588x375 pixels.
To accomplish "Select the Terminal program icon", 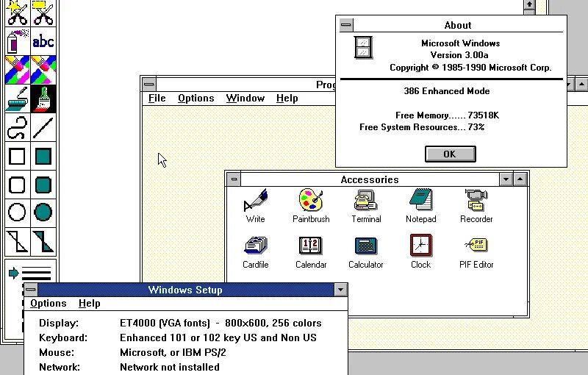I will pos(366,206).
